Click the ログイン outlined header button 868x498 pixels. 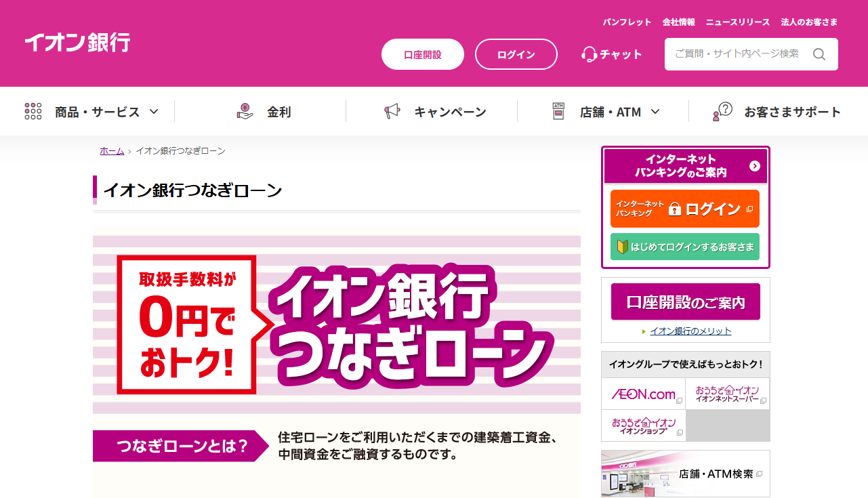coord(516,54)
